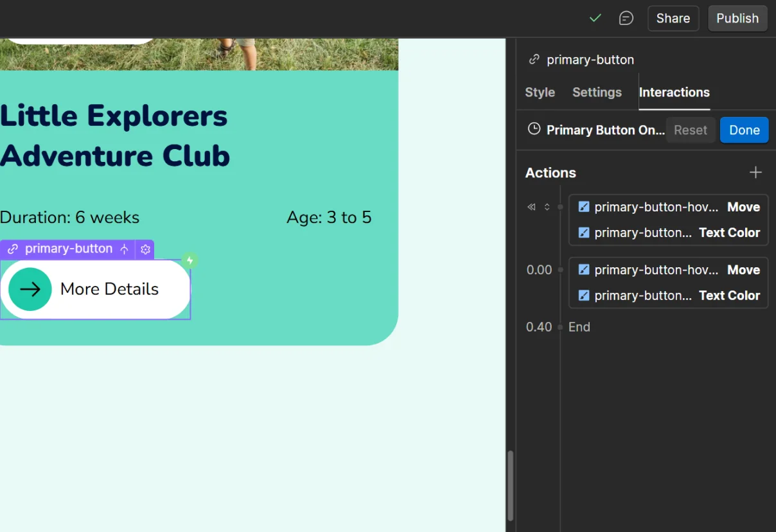Click the primary-button title in the right panel
Image resolution: width=776 pixels, height=532 pixels.
point(590,60)
